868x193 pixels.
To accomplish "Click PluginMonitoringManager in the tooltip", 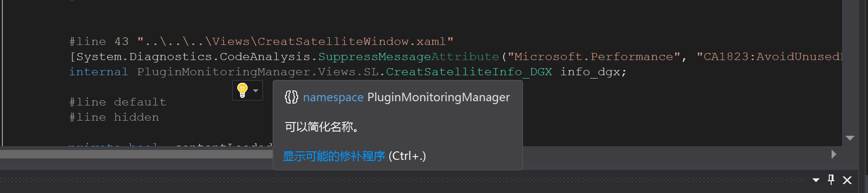I will click(438, 97).
